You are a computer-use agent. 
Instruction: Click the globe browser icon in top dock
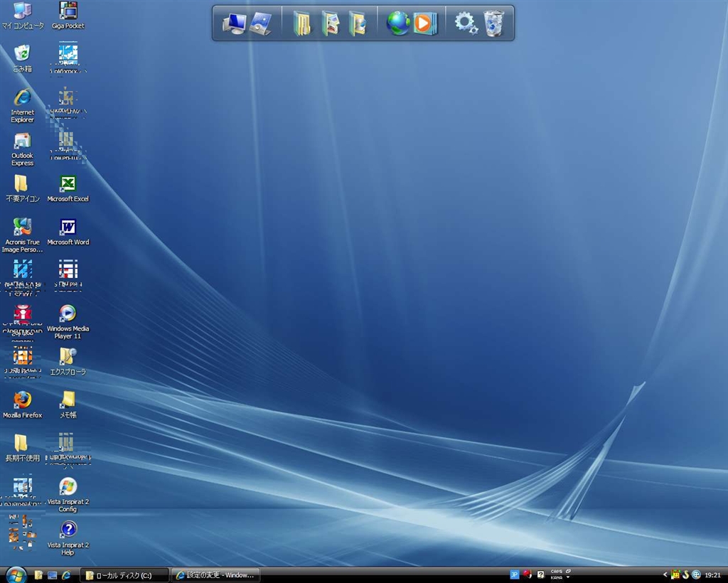(398, 23)
